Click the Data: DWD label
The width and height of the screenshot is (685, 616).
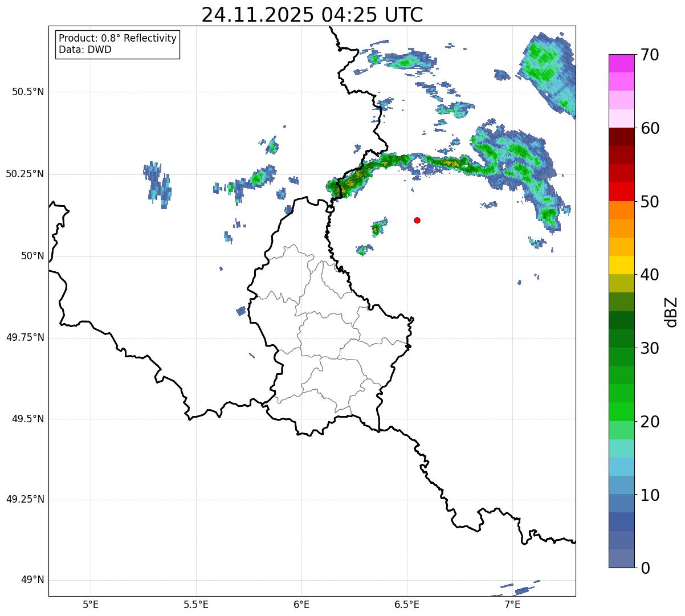pyautogui.click(x=85, y=50)
